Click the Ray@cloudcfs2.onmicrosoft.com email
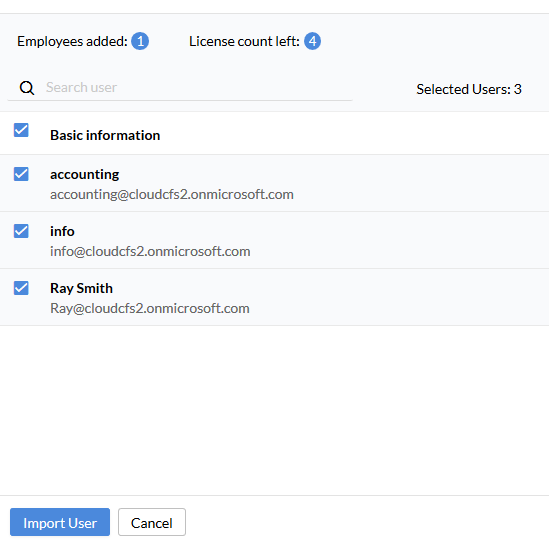Viewport: 549px width, 540px height. coord(150,309)
